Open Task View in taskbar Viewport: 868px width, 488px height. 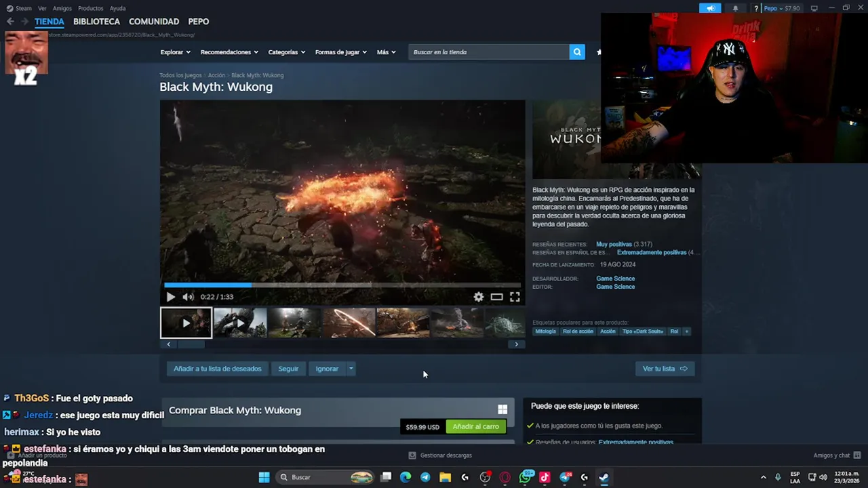click(x=386, y=477)
